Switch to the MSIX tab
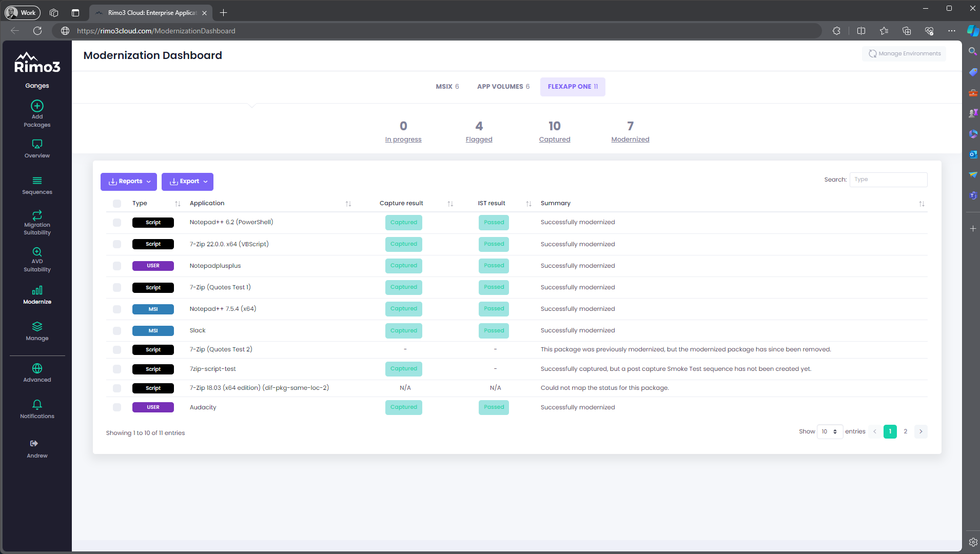980x554 pixels. (447, 87)
